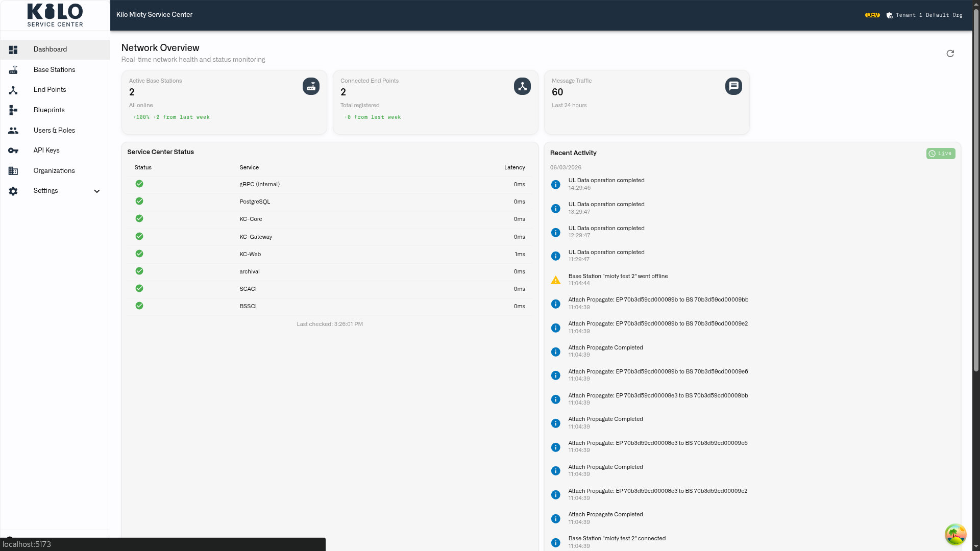Expand the Settings chevron arrow

point(97,191)
